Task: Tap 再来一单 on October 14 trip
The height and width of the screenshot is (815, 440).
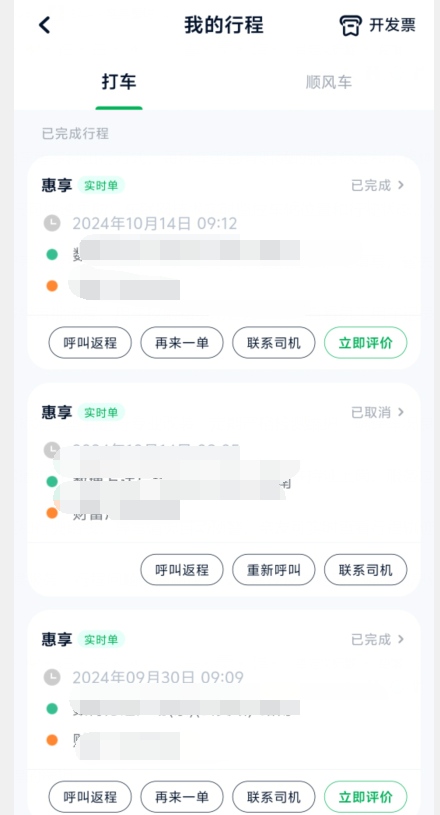Action: point(182,343)
